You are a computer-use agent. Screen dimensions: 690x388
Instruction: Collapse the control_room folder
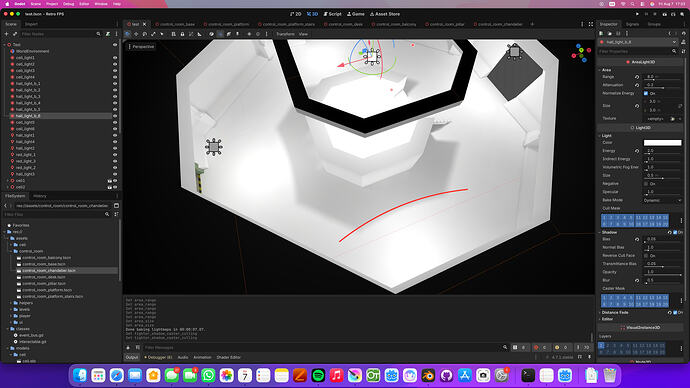11,251
